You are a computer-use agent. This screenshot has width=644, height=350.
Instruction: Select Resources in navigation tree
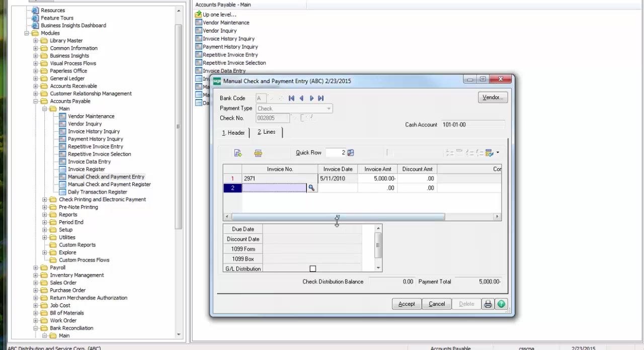click(53, 10)
